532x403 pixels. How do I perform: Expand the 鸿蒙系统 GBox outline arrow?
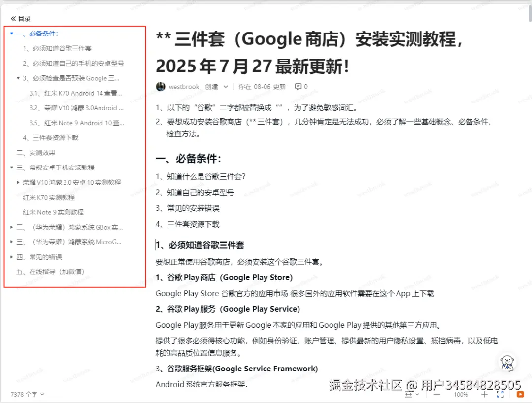(x=11, y=227)
